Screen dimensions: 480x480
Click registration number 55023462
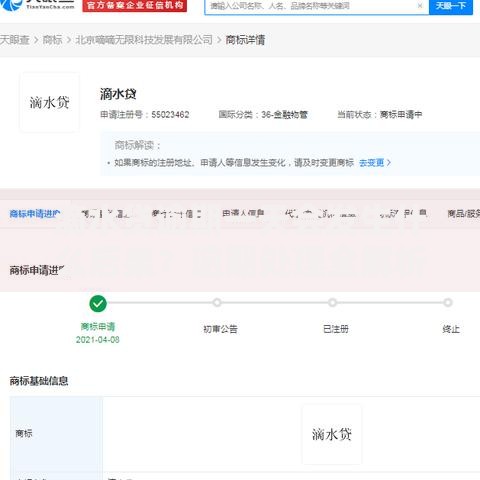170,115
